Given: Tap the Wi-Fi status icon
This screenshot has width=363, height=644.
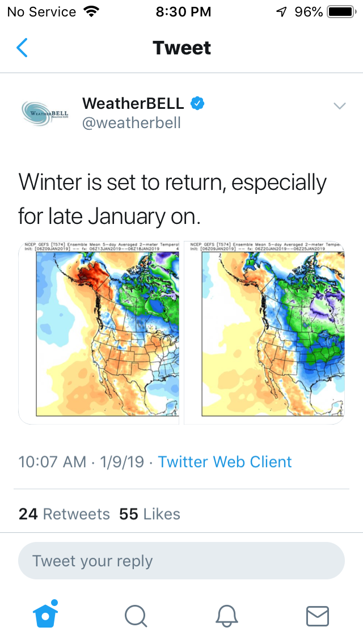Looking at the screenshot, I should (x=90, y=12).
